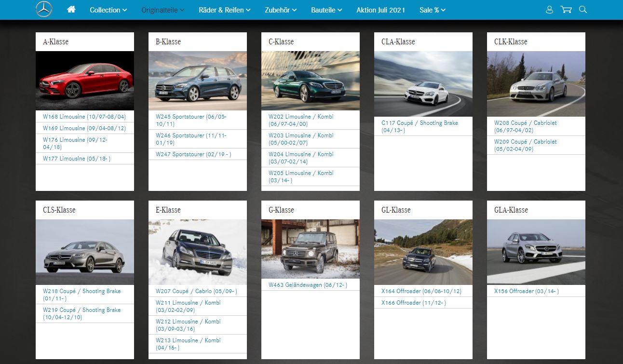Open the Bauteile menu
The image size is (623, 364).
[x=326, y=10]
